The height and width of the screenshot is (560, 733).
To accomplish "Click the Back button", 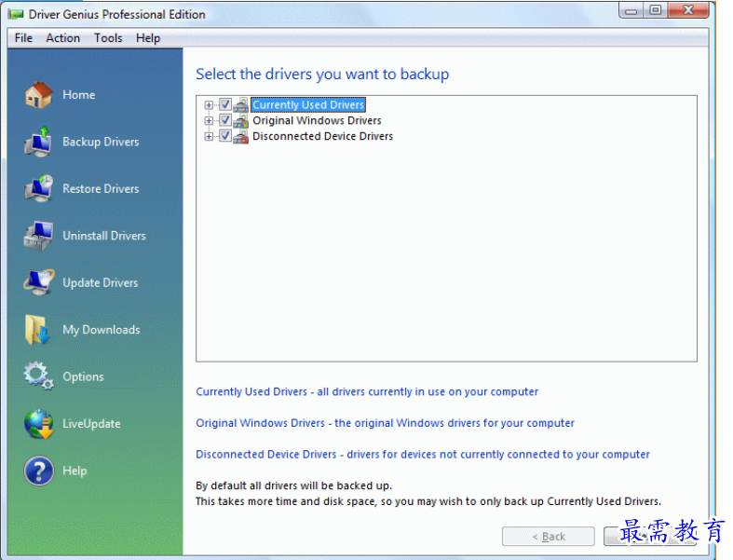I will point(548,537).
